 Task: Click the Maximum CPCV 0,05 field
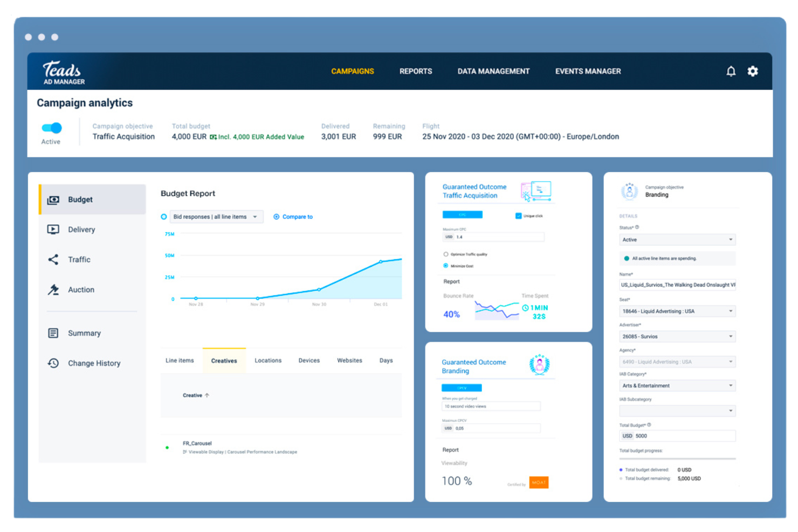[x=491, y=429]
